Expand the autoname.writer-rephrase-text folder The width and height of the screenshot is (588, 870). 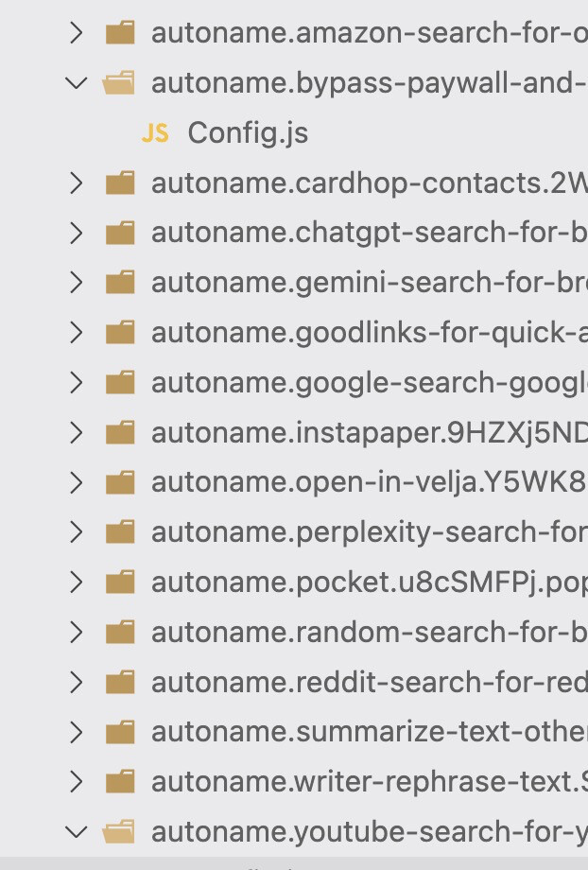point(76,782)
